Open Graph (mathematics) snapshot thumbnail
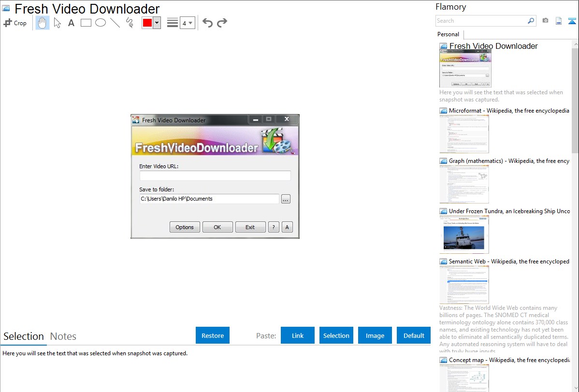Screen dimensions: 579x392 (464, 184)
